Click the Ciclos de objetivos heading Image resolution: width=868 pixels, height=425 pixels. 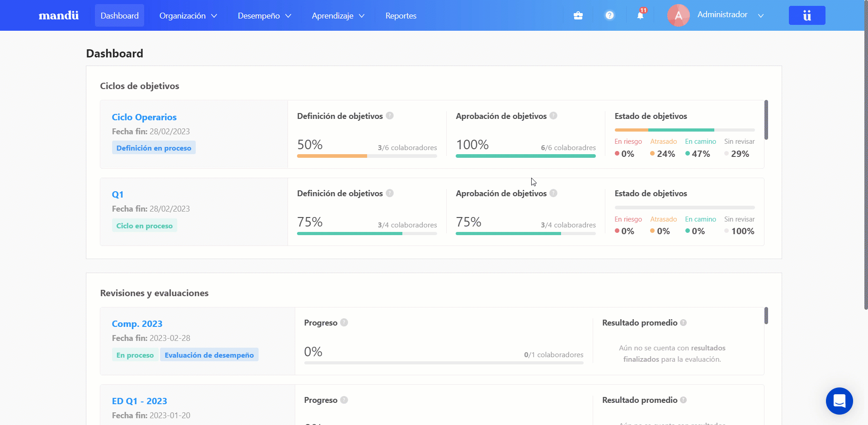[x=140, y=86]
